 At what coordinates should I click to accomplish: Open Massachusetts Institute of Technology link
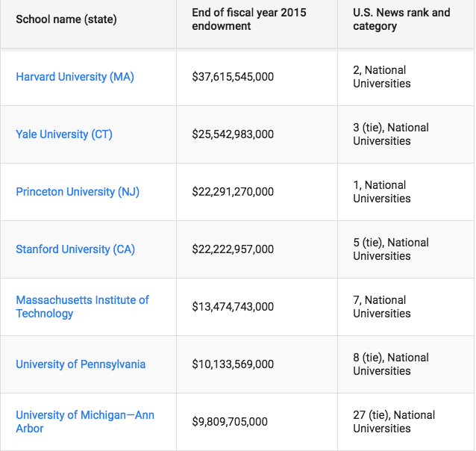tap(82, 307)
